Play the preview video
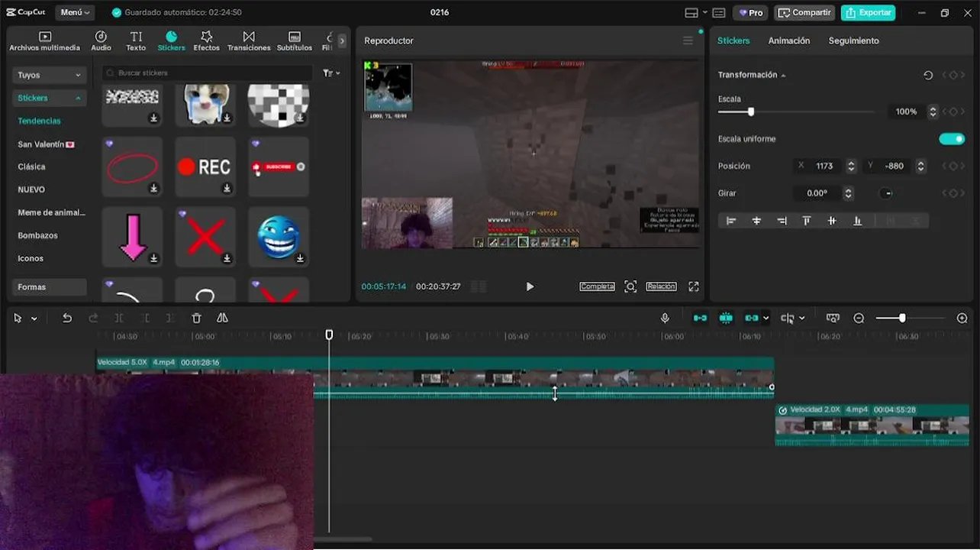This screenshot has width=980, height=550. [x=530, y=286]
